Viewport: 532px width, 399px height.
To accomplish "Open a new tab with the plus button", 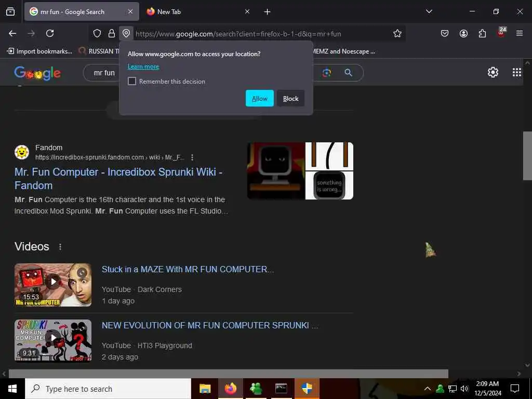I will pyautogui.click(x=268, y=12).
